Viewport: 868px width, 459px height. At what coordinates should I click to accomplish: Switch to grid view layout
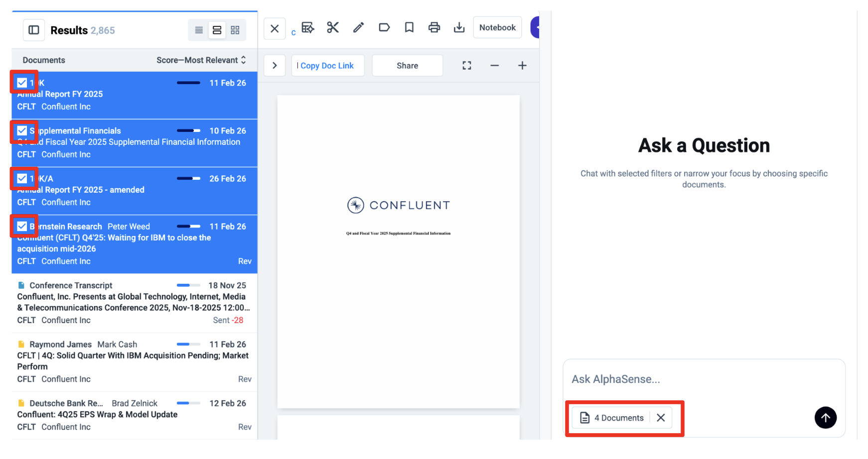coord(235,30)
